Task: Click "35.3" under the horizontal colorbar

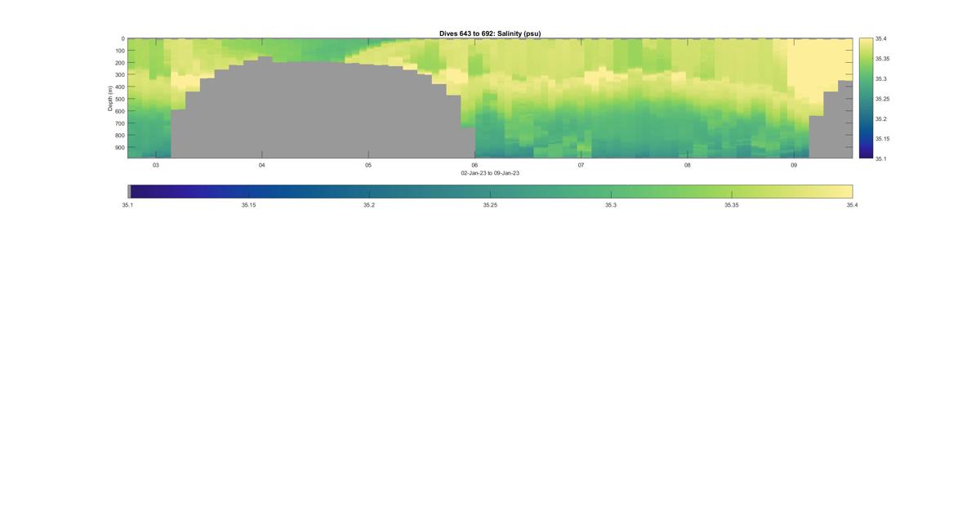Action: [611, 205]
